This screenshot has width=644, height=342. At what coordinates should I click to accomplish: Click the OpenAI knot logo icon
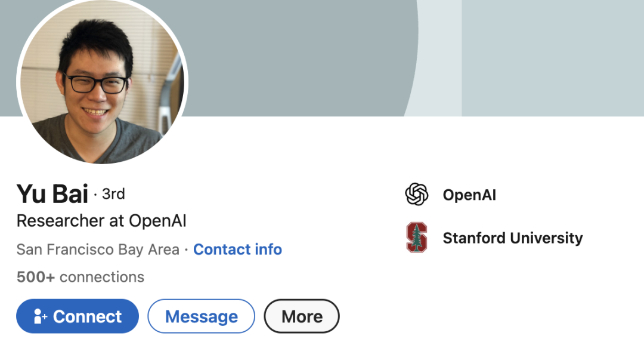point(416,194)
